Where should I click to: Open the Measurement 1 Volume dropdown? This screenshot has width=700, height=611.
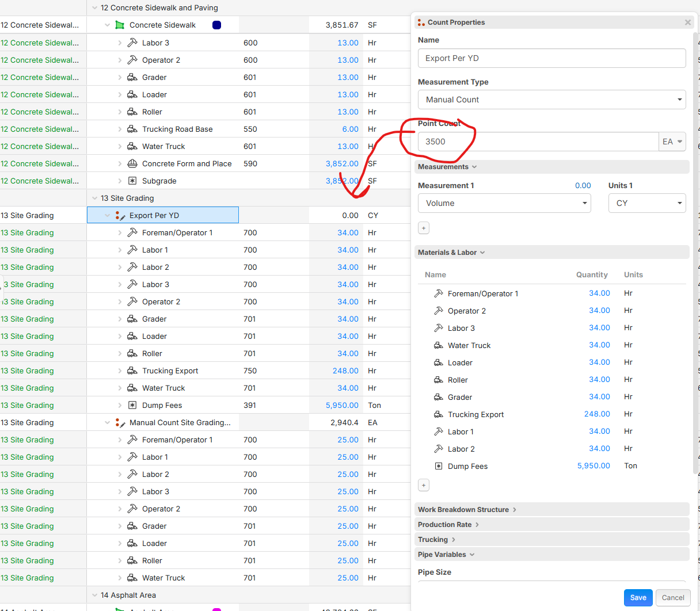tap(504, 203)
